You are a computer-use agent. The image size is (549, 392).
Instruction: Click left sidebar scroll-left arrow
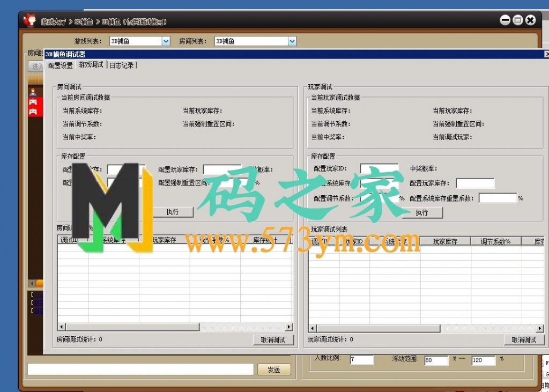[32, 283]
